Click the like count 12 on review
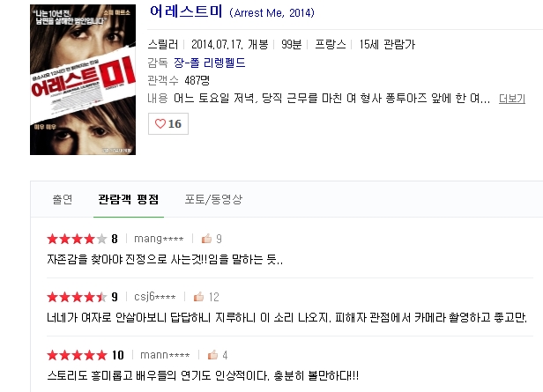543x392 pixels. [x=214, y=297]
